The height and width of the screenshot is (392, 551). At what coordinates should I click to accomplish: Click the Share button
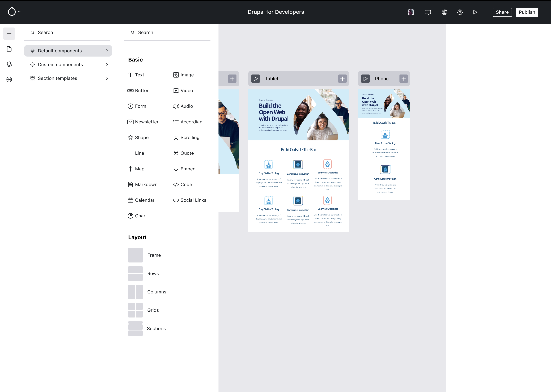coord(502,12)
